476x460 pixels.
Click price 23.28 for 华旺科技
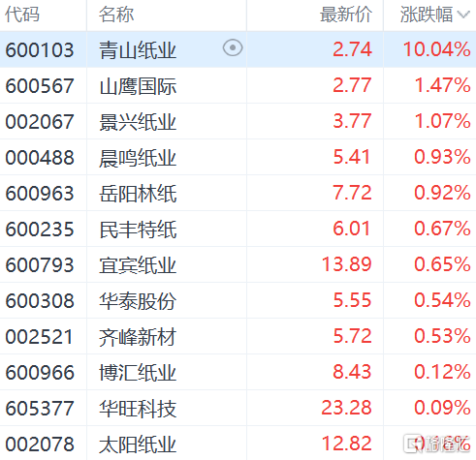coord(347,408)
